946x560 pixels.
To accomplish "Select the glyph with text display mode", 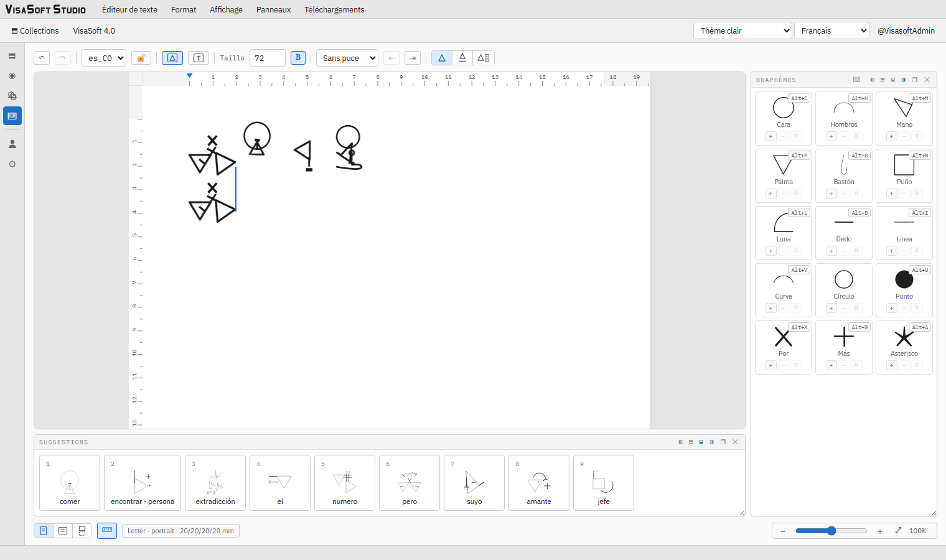I will pyautogui.click(x=484, y=58).
